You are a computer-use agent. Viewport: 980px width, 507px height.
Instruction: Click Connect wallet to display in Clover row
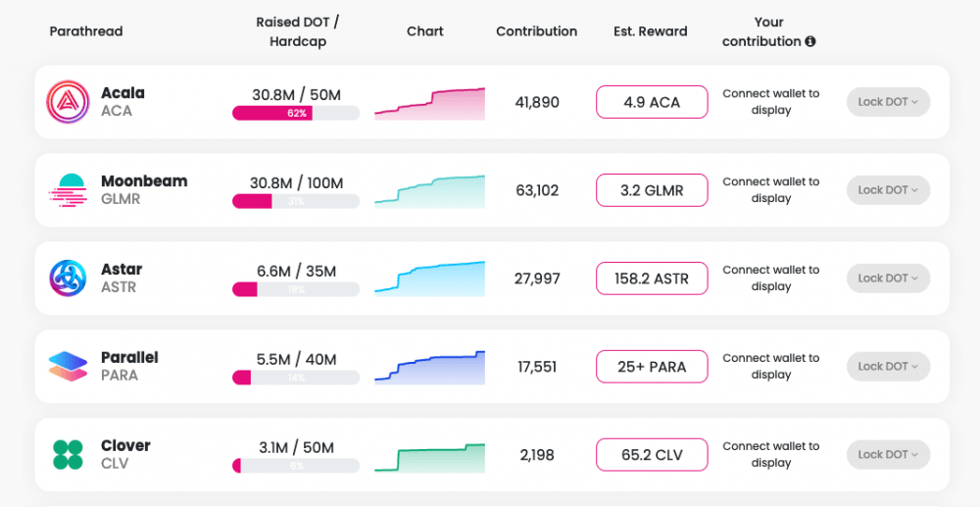click(x=770, y=454)
